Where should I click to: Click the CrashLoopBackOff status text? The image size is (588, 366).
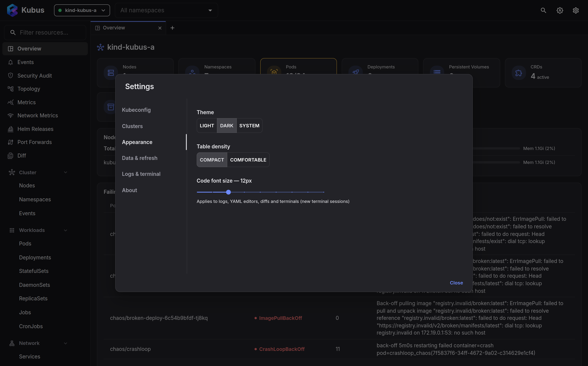(x=282, y=349)
